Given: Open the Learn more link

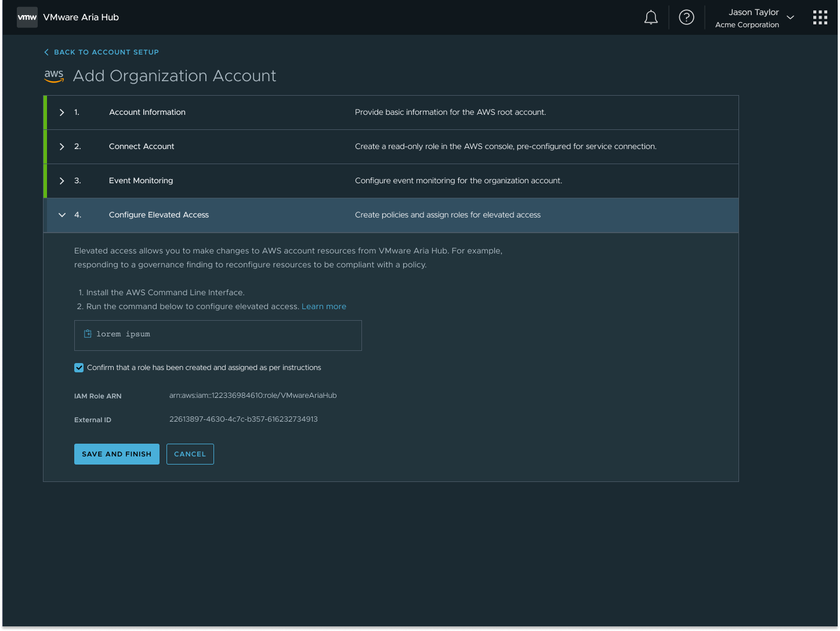Looking at the screenshot, I should (324, 307).
